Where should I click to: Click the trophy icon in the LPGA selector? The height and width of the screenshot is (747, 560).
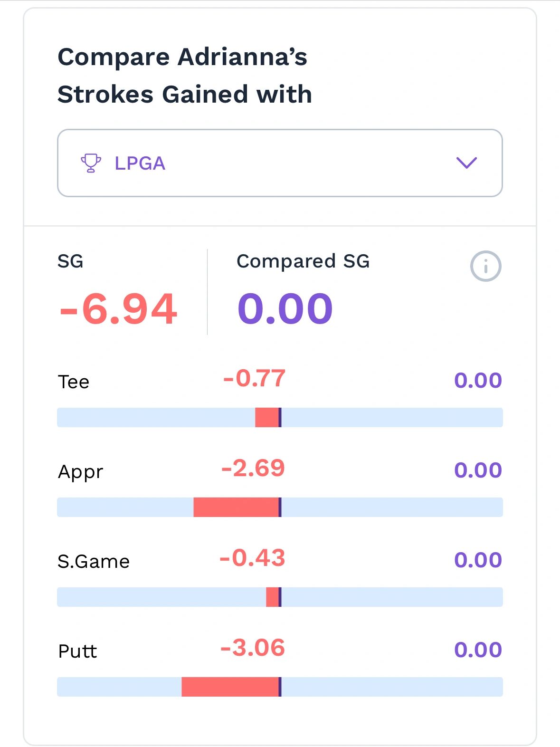coord(91,163)
